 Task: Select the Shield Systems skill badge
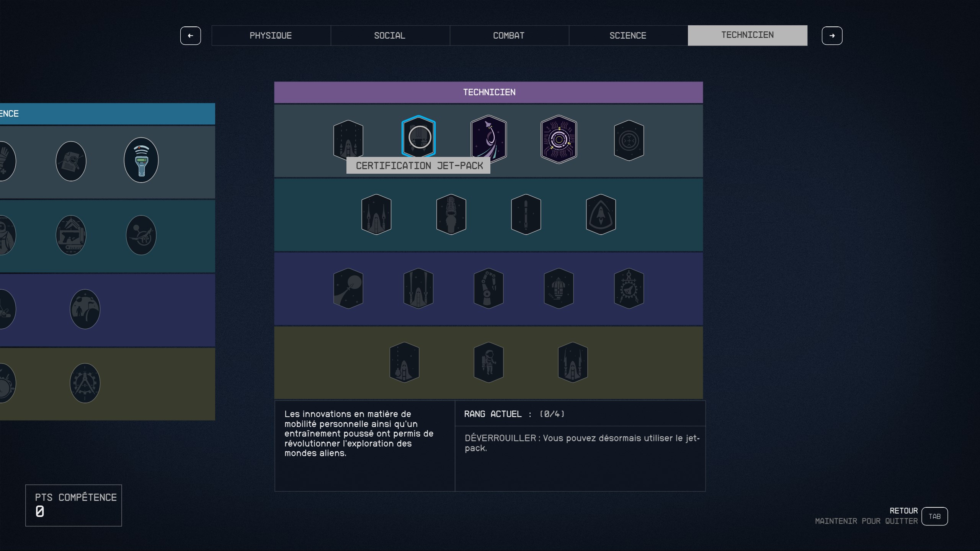[601, 214]
